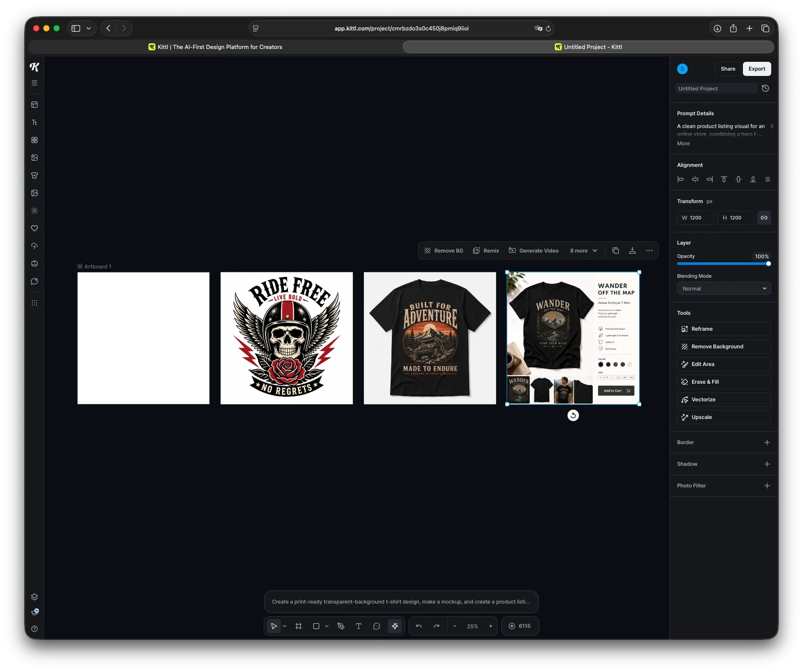Open the T-shirt mockups panel
The image size is (803, 672).
(34, 175)
